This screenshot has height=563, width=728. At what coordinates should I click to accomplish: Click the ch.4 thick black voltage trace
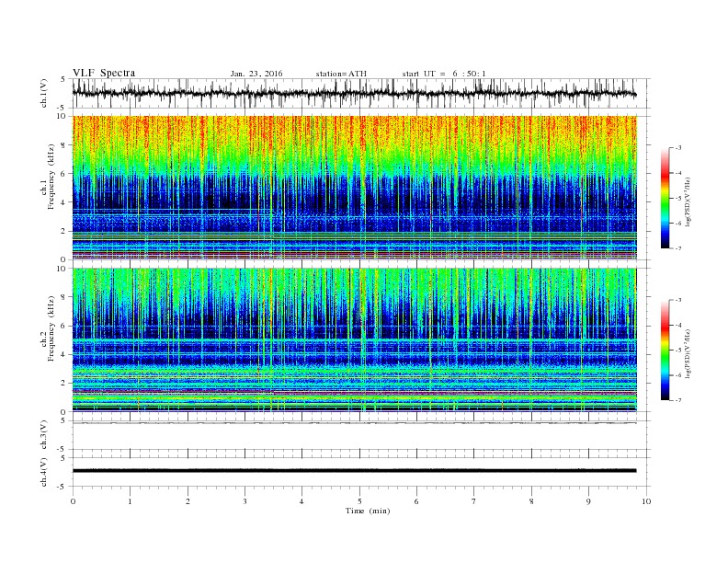coord(355,471)
